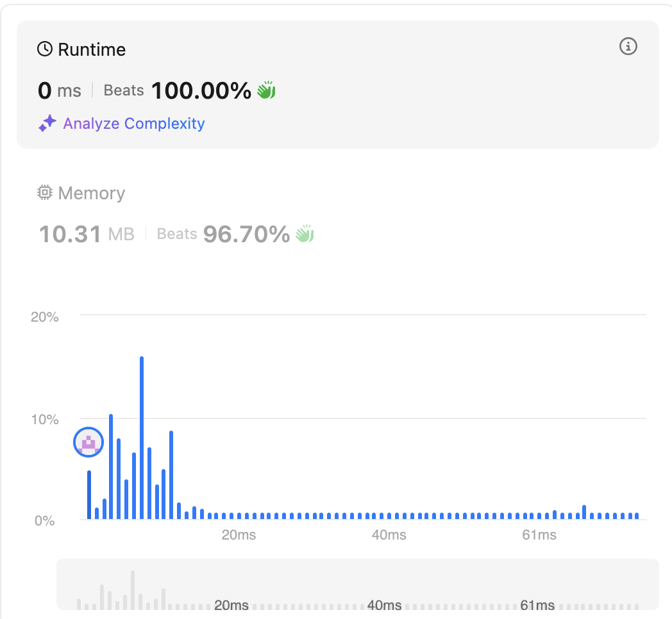Click the sparkle icon before Analyze Complexity
672x619 pixels.
(47, 124)
